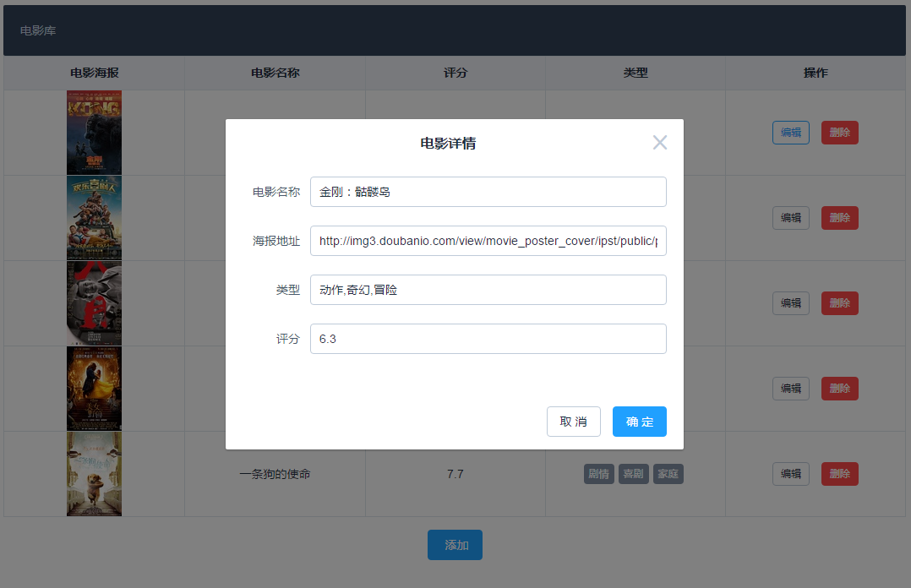Click the 喜剧 genre tag
Image resolution: width=911 pixels, height=588 pixels.
(x=633, y=474)
